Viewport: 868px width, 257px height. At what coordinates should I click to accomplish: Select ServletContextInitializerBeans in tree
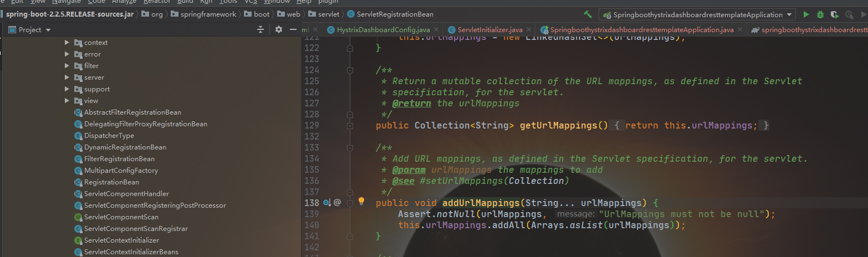[131, 252]
